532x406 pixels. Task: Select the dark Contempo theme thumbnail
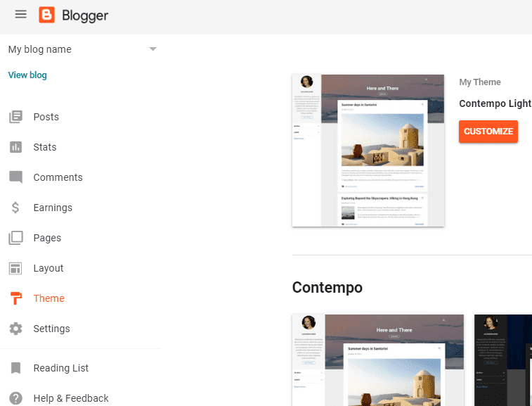pyautogui.click(x=503, y=360)
